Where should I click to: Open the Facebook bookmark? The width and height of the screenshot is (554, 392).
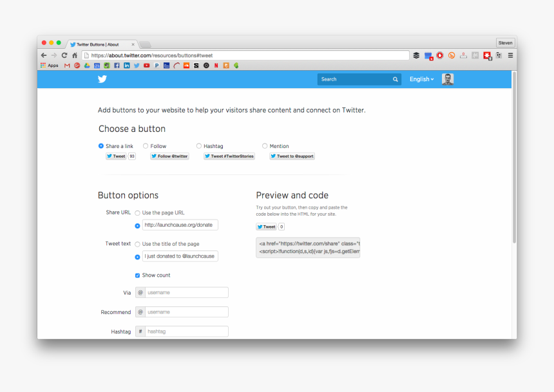pyautogui.click(x=117, y=66)
